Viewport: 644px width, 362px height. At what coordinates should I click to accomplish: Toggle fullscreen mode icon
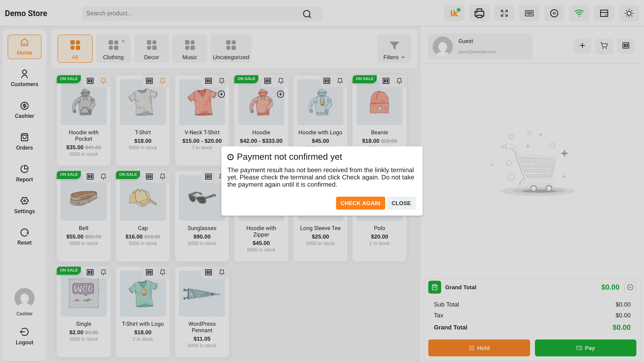(x=504, y=13)
